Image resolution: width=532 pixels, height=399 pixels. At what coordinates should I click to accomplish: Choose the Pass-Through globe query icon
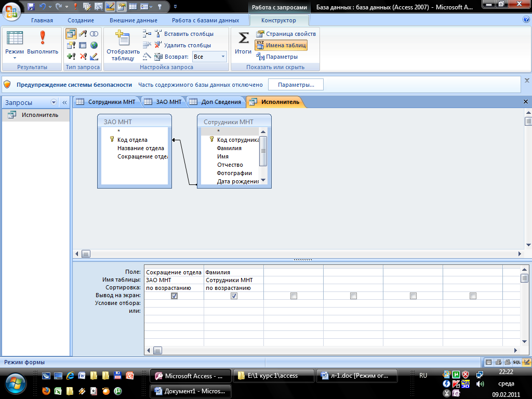click(94, 45)
